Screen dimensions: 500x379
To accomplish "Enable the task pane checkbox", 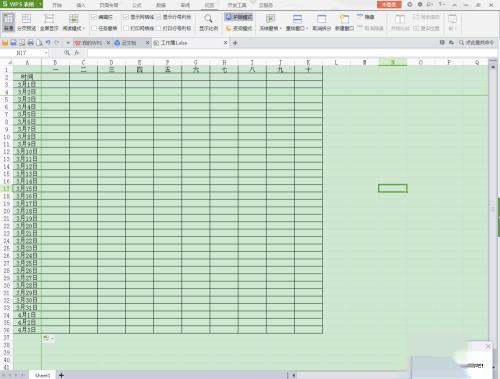I will tap(94, 28).
